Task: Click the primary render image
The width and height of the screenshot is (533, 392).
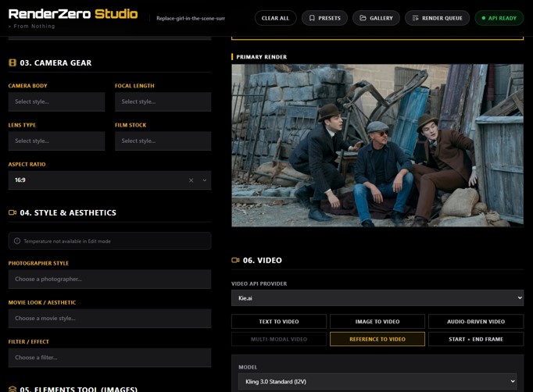Action: pyautogui.click(x=377, y=145)
